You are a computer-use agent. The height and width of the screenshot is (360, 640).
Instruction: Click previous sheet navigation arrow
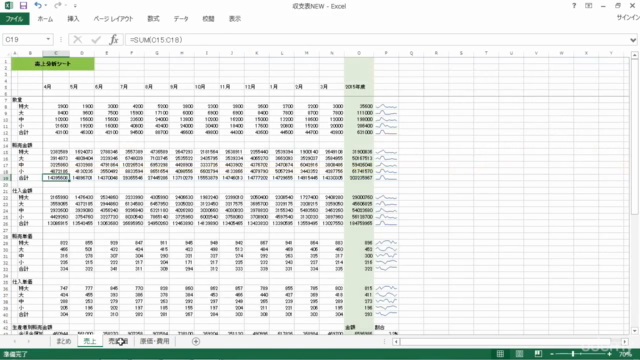(15, 342)
